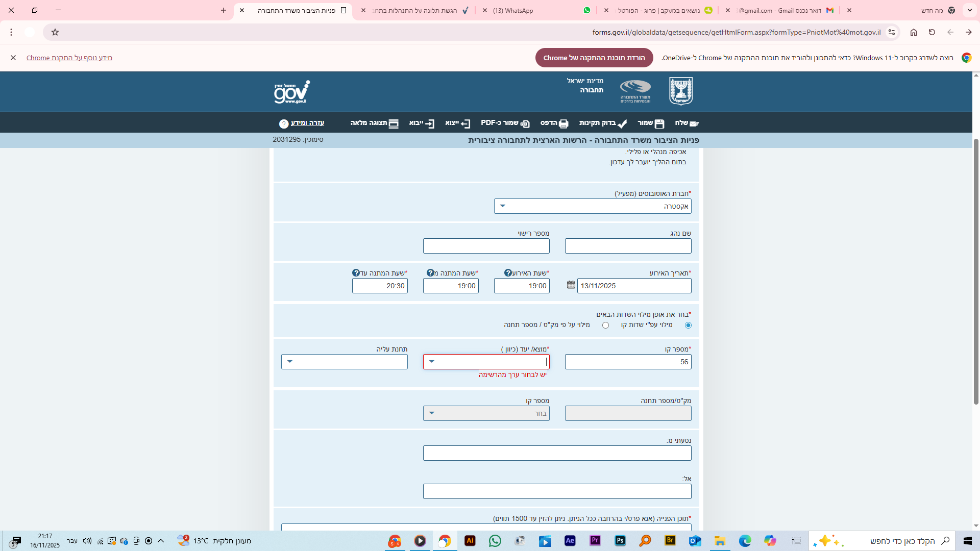
Task: Click Save as PDF (שמור כ-PDF) icon
Action: pyautogui.click(x=525, y=123)
